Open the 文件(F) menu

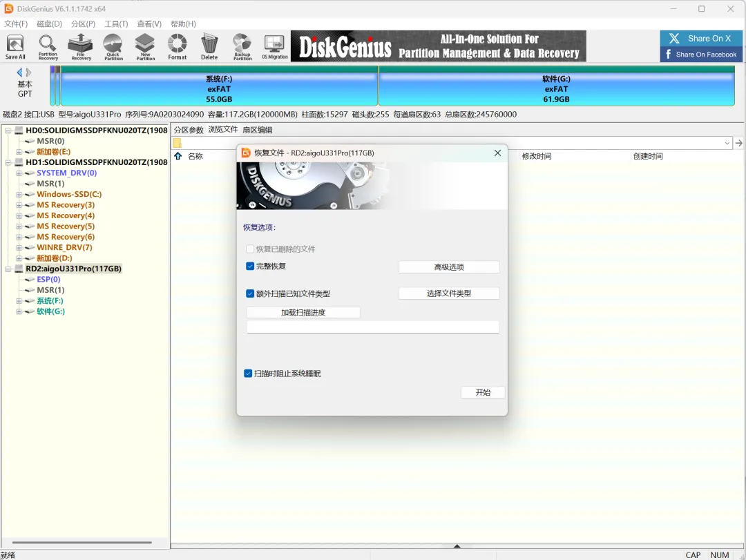tap(16, 23)
